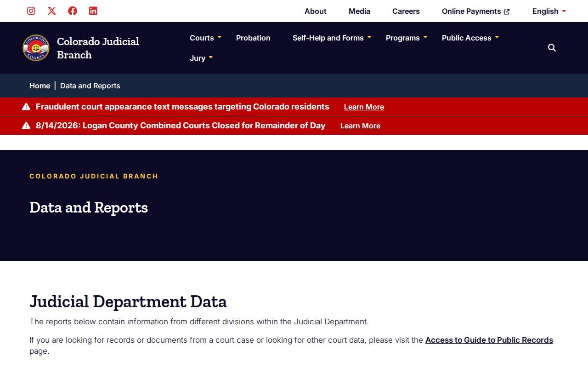This screenshot has width=588, height=368.
Task: Click Learn More on fraudulent text alert
Action: click(364, 107)
